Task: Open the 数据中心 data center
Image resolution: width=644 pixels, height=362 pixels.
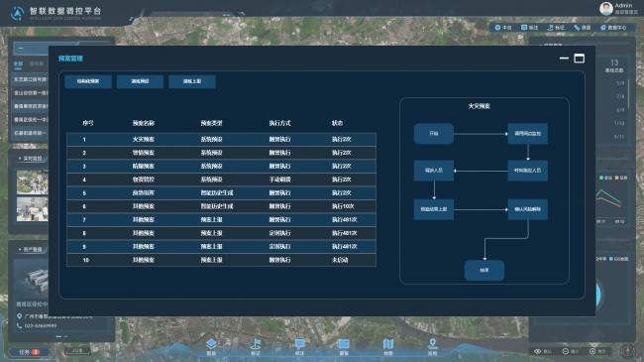Action: [x=613, y=28]
